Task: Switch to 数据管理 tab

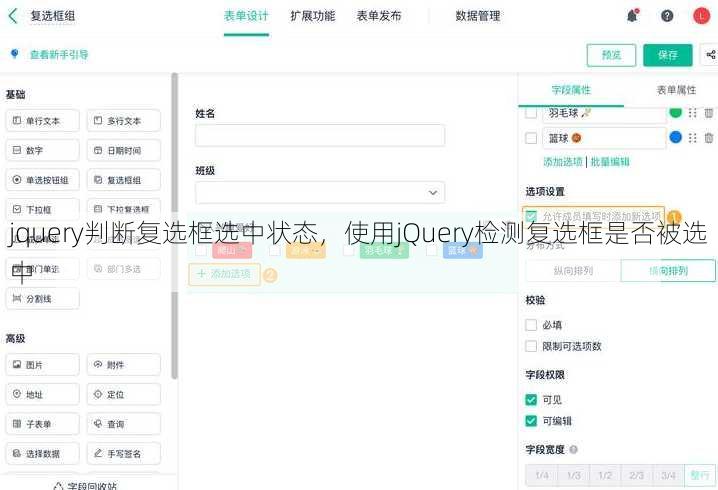Action: point(478,16)
